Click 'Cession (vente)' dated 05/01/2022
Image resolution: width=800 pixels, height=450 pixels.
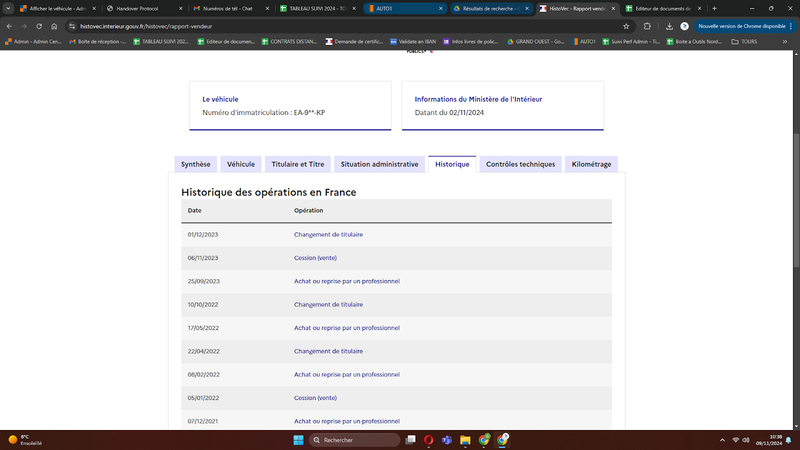pos(315,398)
